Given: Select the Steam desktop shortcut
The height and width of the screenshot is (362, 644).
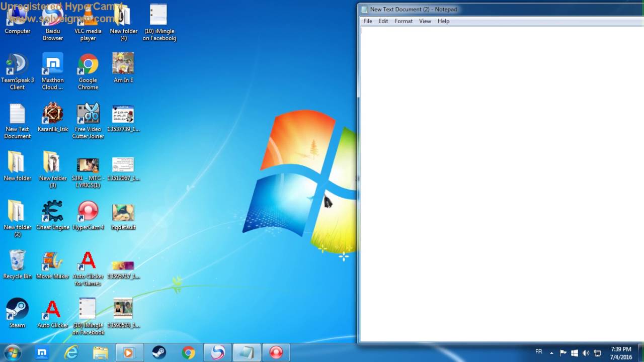Looking at the screenshot, I should [18, 314].
